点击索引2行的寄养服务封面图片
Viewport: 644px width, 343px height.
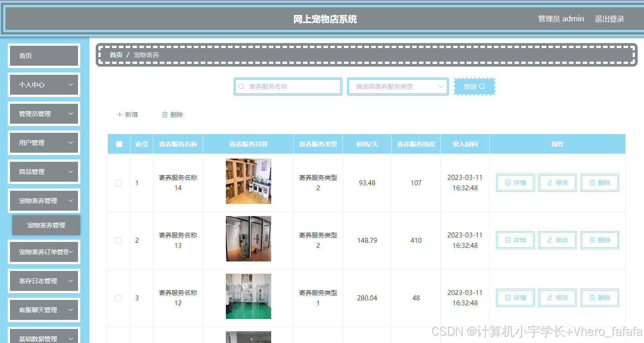click(248, 239)
